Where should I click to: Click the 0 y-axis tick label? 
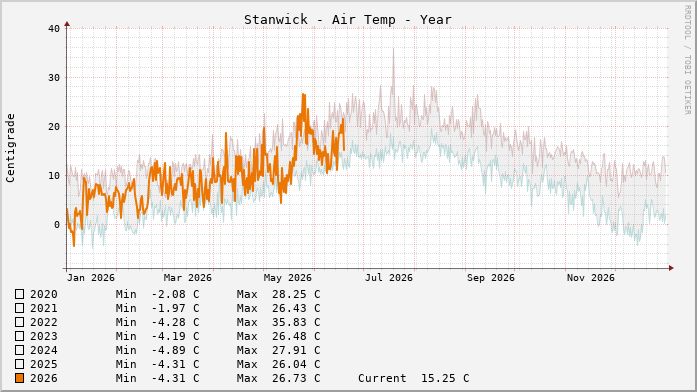[57, 225]
